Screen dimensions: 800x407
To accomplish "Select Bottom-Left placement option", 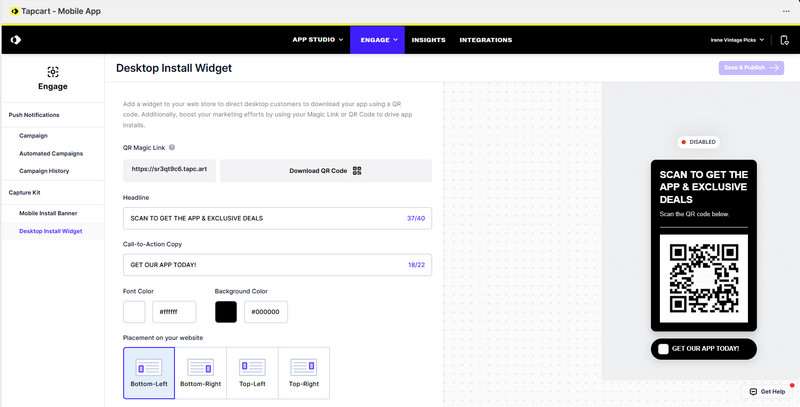I will [x=149, y=373].
